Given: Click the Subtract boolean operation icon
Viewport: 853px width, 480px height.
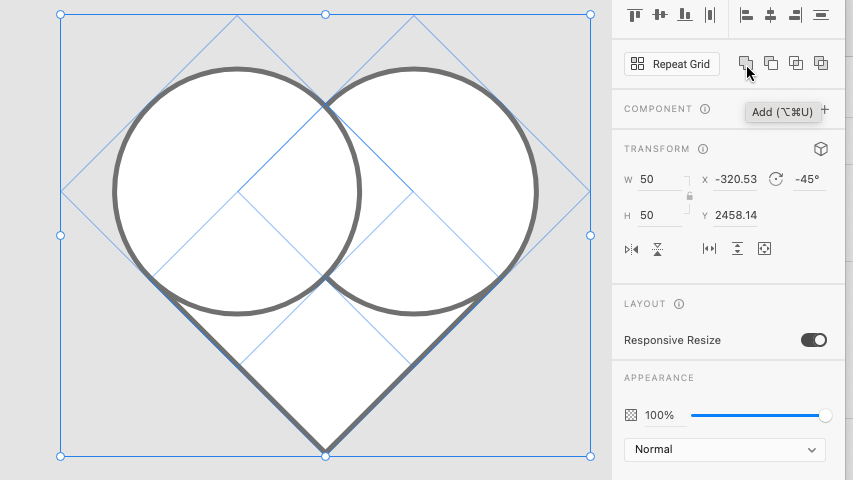Looking at the screenshot, I should tap(771, 63).
